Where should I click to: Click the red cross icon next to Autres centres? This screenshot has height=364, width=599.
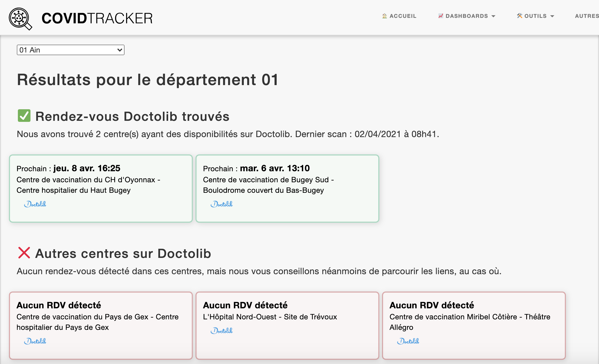tap(24, 253)
